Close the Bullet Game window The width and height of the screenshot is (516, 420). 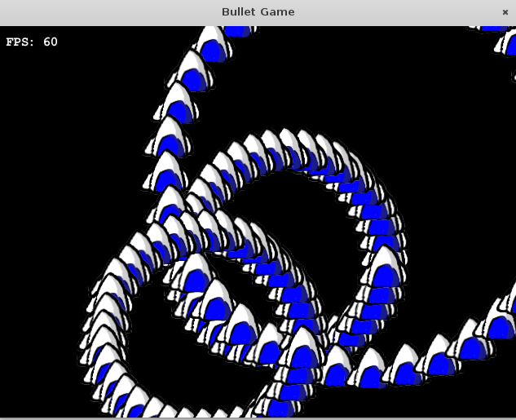tap(505, 12)
